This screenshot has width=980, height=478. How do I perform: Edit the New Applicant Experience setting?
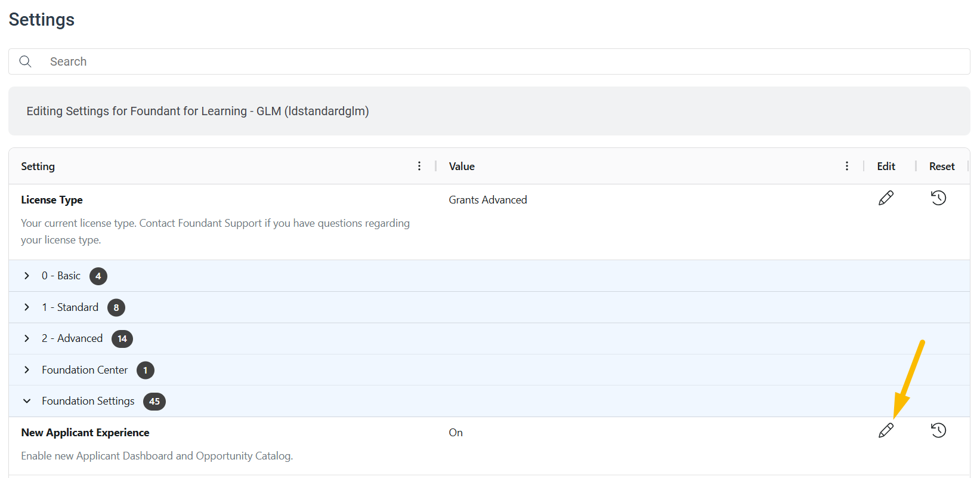coord(886,430)
